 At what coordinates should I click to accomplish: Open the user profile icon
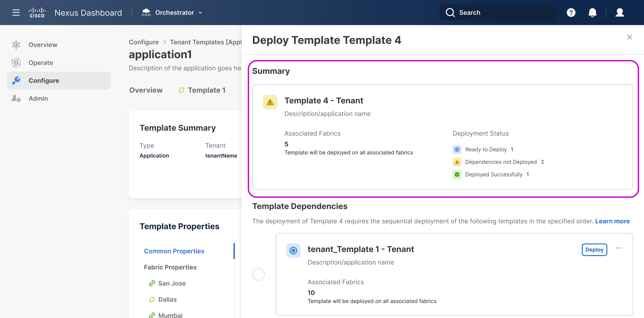click(x=619, y=13)
